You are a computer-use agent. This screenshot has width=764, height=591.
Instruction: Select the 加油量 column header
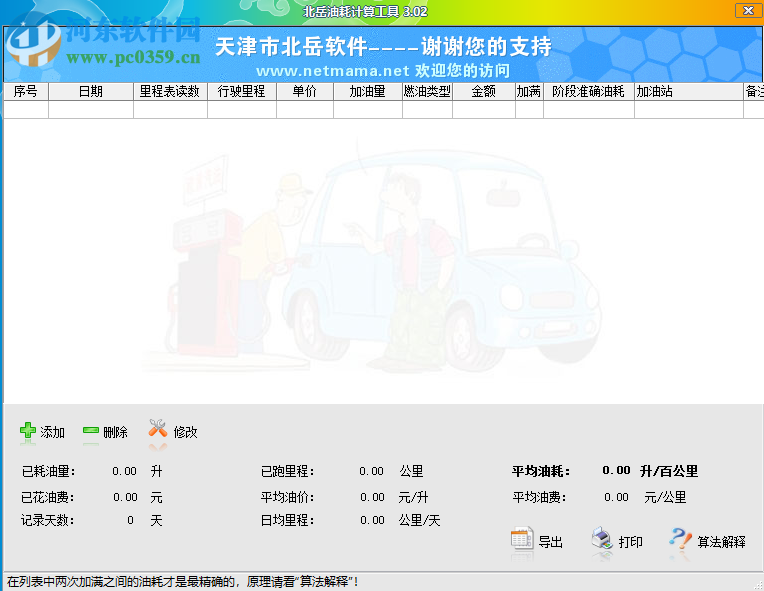tap(368, 92)
